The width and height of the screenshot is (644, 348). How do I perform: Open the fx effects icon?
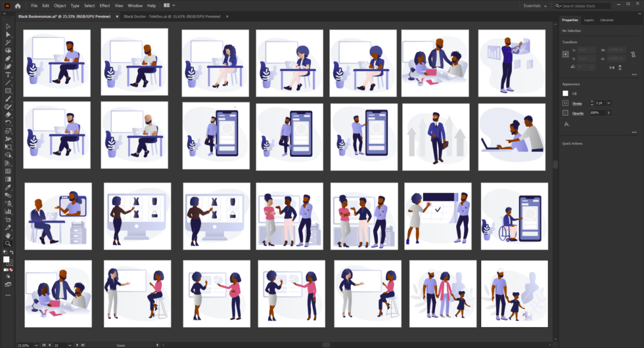coord(566,123)
